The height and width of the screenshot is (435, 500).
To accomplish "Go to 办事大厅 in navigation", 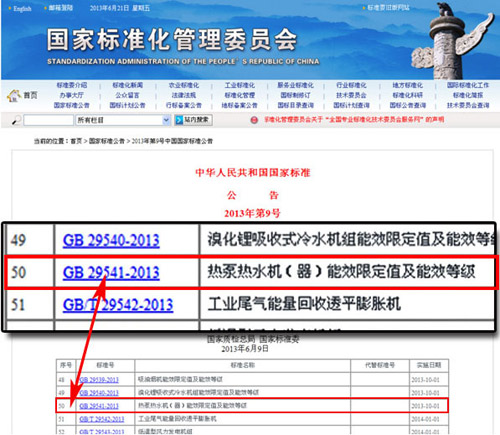I will 72,95.
